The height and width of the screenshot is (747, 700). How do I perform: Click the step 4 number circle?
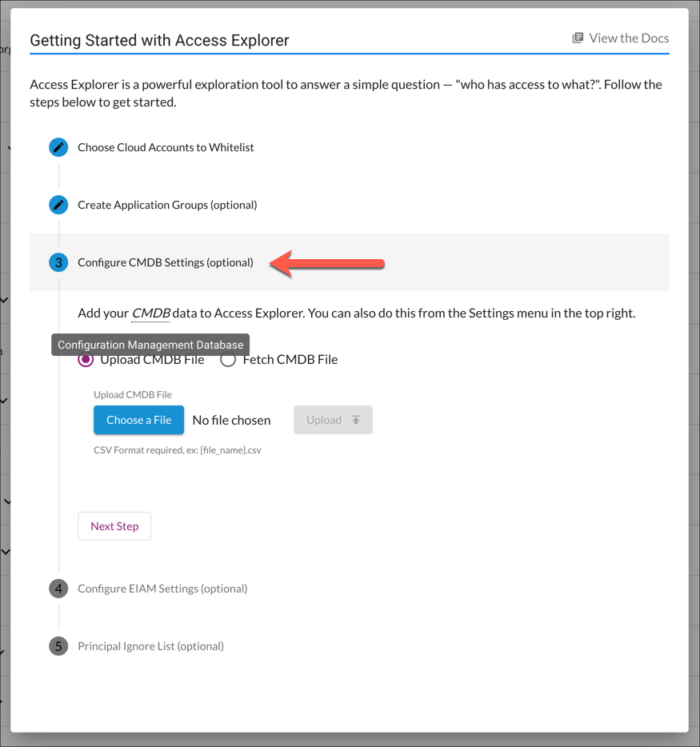[x=58, y=589]
